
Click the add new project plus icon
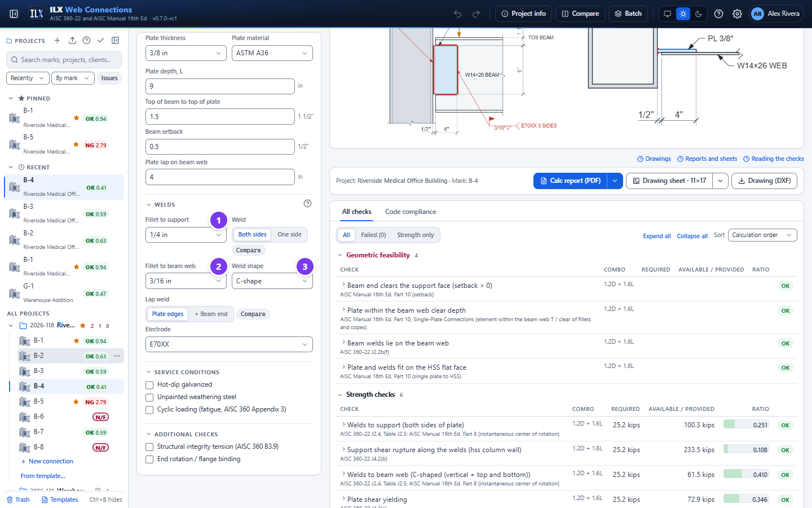click(x=57, y=41)
